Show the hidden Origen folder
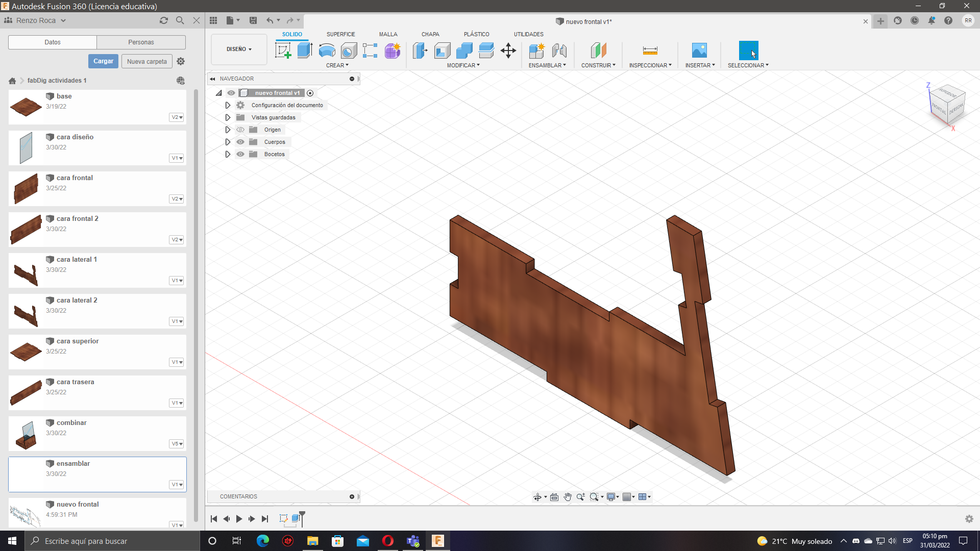 (240, 130)
